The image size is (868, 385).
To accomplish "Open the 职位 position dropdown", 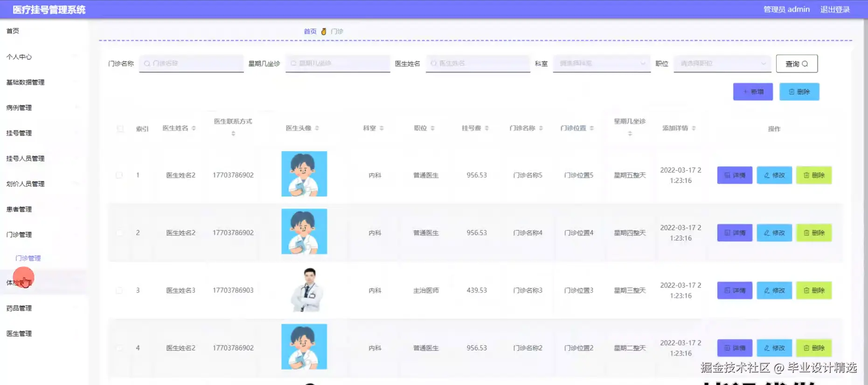I will point(722,63).
